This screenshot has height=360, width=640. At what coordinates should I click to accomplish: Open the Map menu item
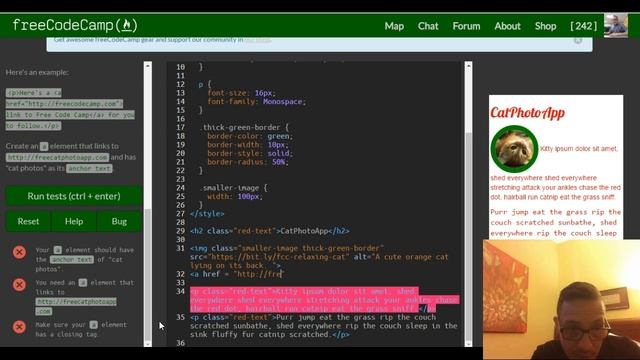[394, 26]
